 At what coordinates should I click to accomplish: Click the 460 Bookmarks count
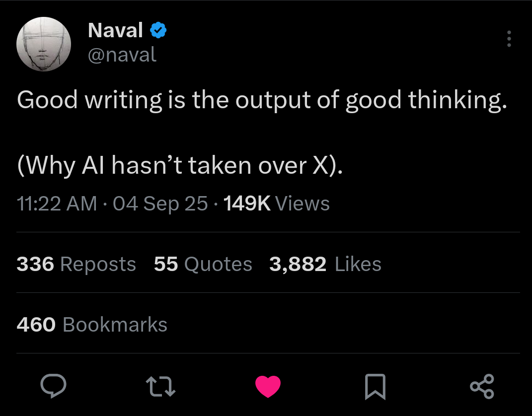coord(92,325)
